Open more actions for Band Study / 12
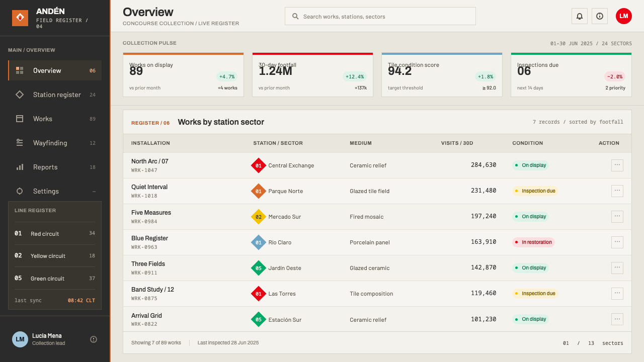The image size is (644, 362). coord(617,294)
